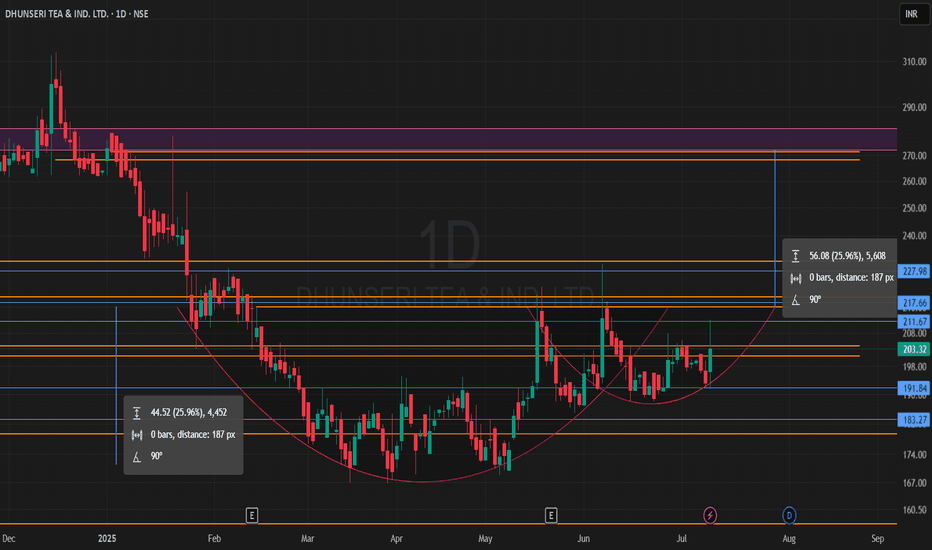Select the 56.08 (25.96%), 5,608 measurement text
932x550 pixels.
tap(847, 256)
